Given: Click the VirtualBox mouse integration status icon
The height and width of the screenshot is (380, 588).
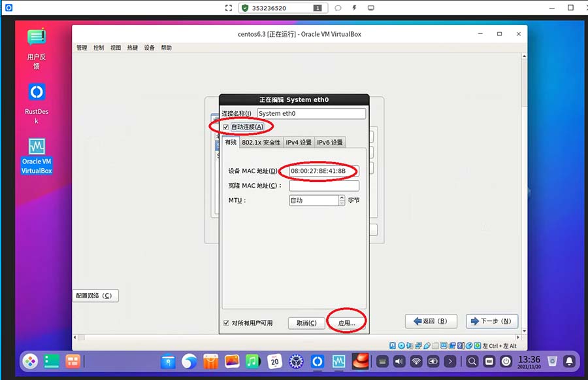Looking at the screenshot, I should 468,346.
